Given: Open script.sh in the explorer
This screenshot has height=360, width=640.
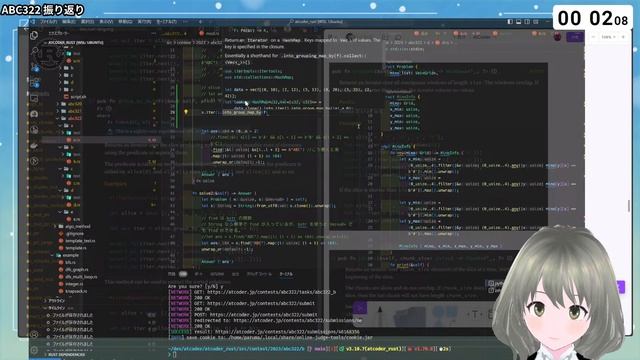Looking at the screenshot, I should point(76,97).
